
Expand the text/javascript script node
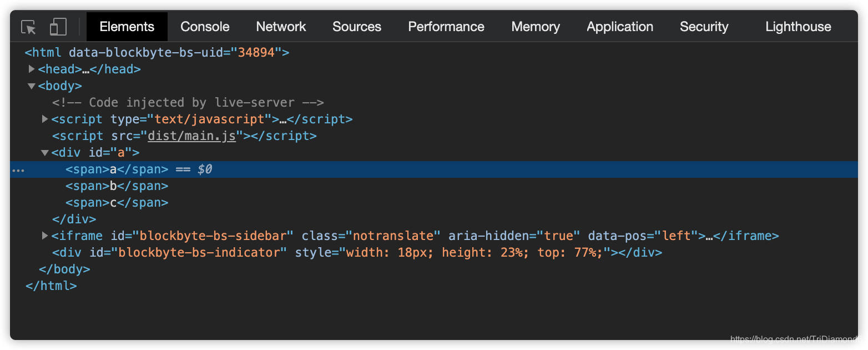coord(45,119)
